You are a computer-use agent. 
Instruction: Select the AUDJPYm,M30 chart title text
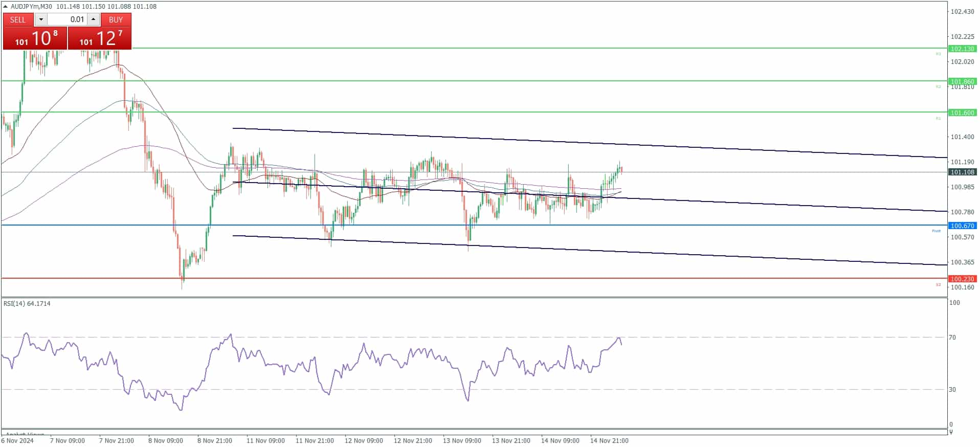(x=31, y=6)
